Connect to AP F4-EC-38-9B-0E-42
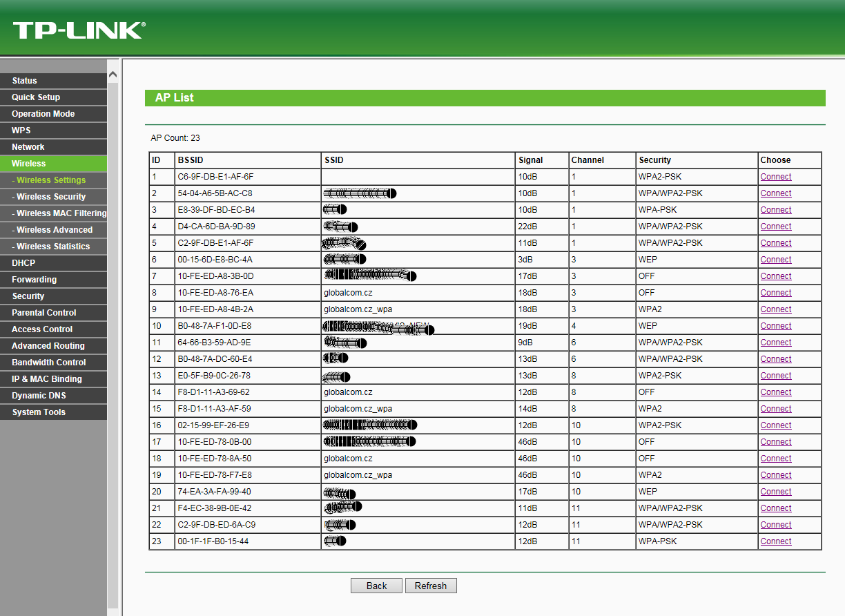The image size is (845, 616). (x=776, y=508)
